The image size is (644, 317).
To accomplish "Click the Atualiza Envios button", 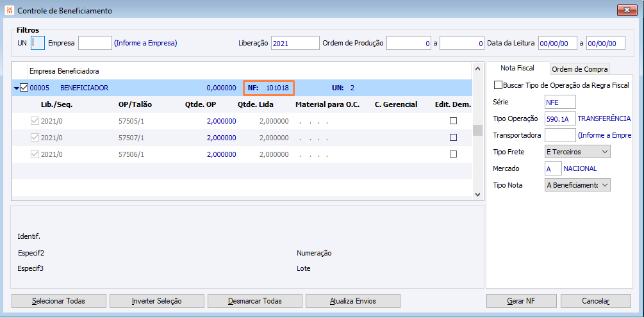I will [353, 301].
